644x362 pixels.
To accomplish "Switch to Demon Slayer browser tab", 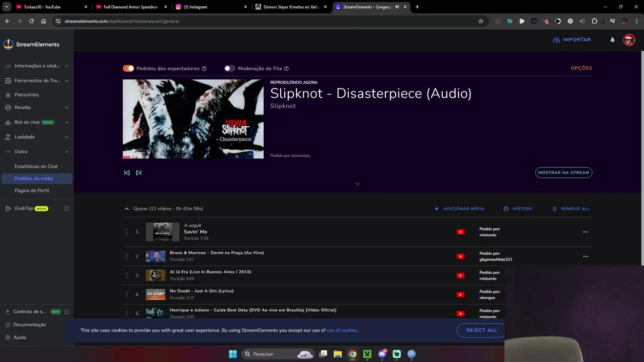I will tap(291, 7).
